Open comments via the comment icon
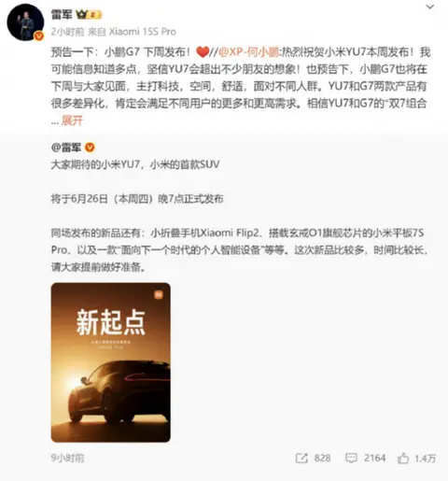Viewport: 448px width, 481px height. (351, 458)
